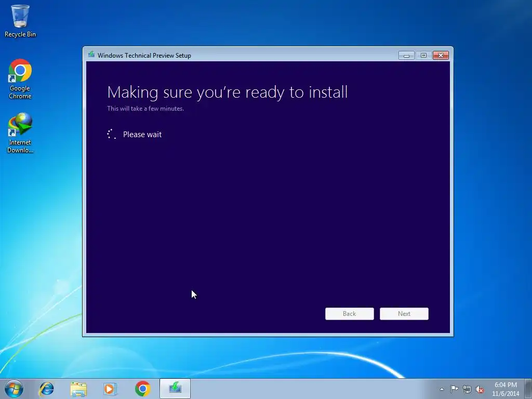Launch Internet Explorer from the taskbar
The width and height of the screenshot is (532, 399).
(x=46, y=389)
